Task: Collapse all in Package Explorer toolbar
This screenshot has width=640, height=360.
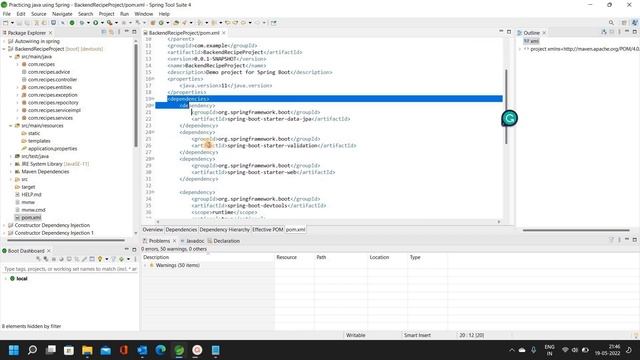Action: point(104,32)
